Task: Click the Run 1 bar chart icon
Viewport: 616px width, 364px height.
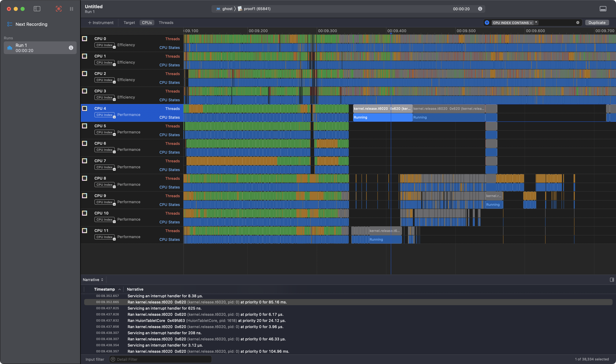Action: coord(10,48)
